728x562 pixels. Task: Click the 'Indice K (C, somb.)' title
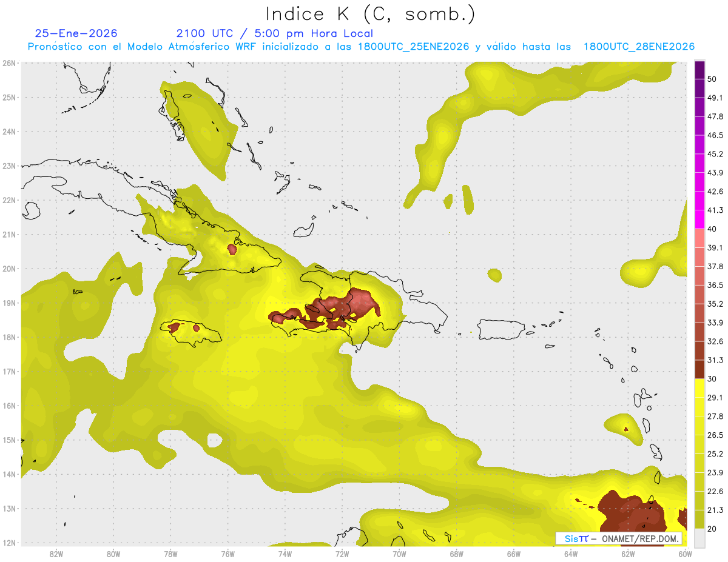point(370,14)
